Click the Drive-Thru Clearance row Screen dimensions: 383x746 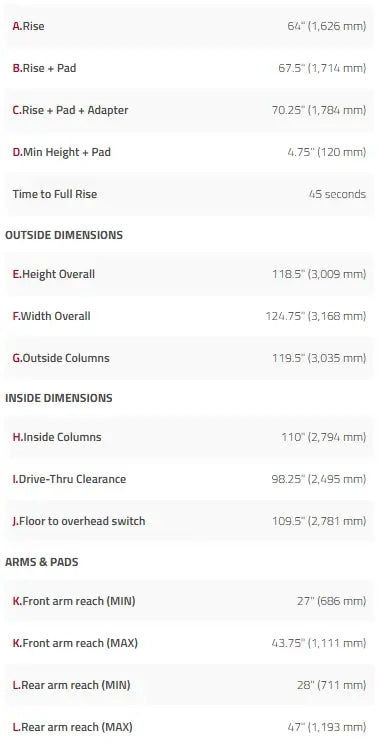(x=189, y=479)
